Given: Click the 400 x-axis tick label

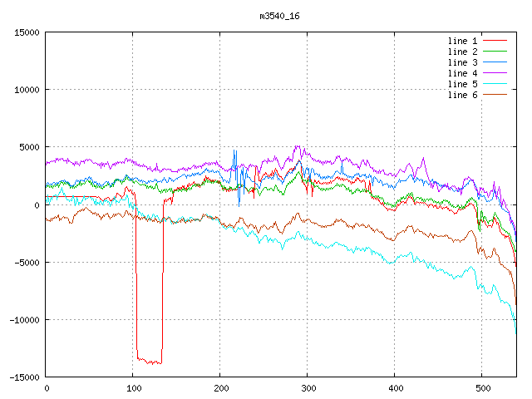Looking at the screenshot, I should click(395, 388).
